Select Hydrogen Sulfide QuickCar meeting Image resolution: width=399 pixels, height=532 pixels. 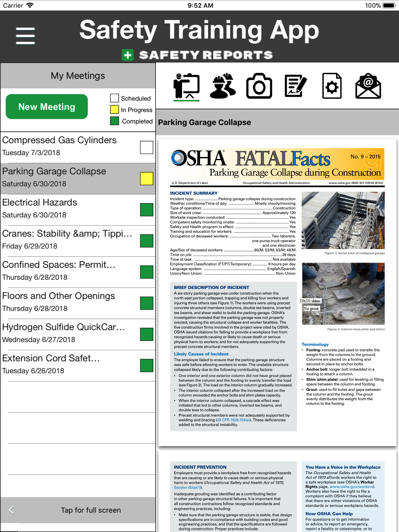(x=78, y=334)
